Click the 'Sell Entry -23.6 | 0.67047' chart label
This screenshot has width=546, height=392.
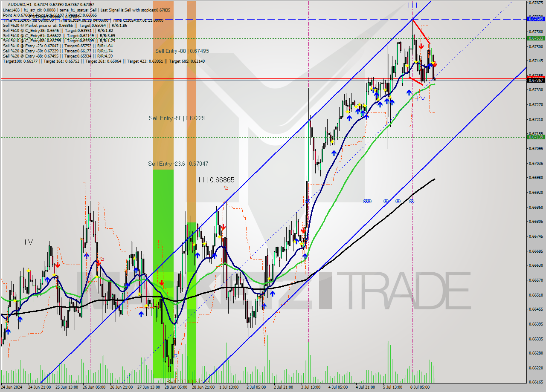[x=178, y=164]
